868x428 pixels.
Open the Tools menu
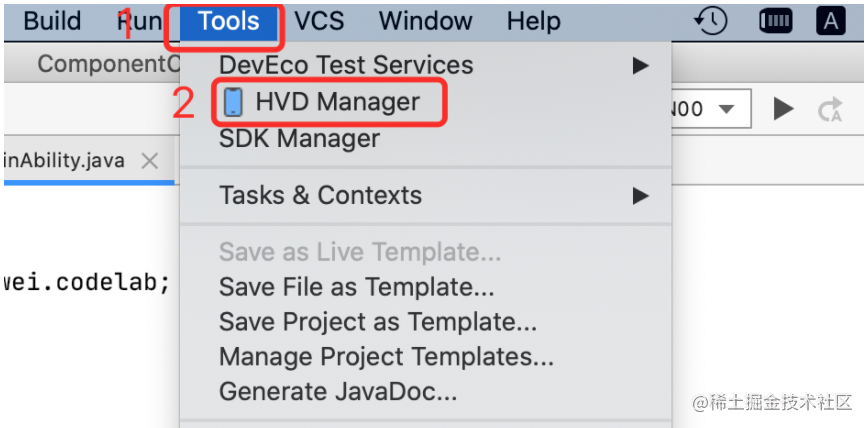(228, 21)
